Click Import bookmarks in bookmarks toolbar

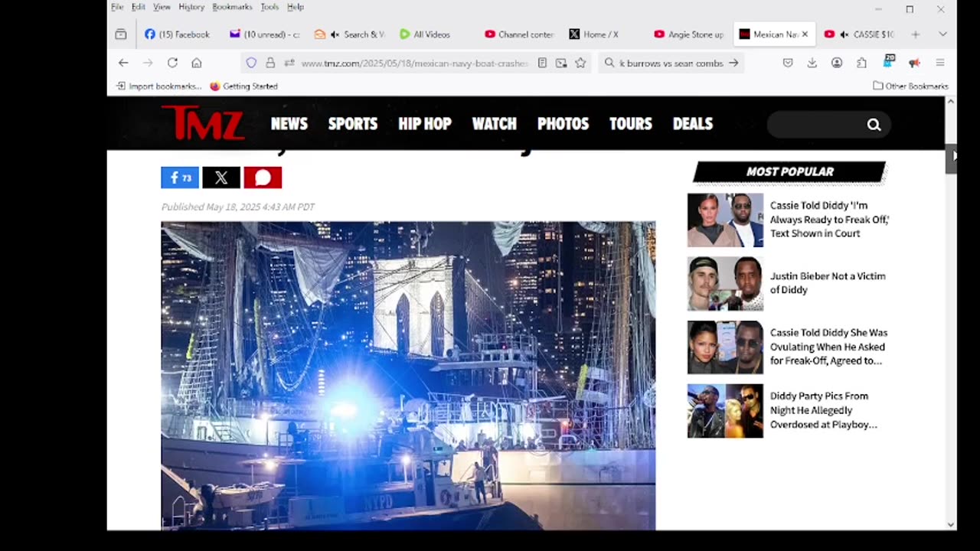tap(158, 86)
